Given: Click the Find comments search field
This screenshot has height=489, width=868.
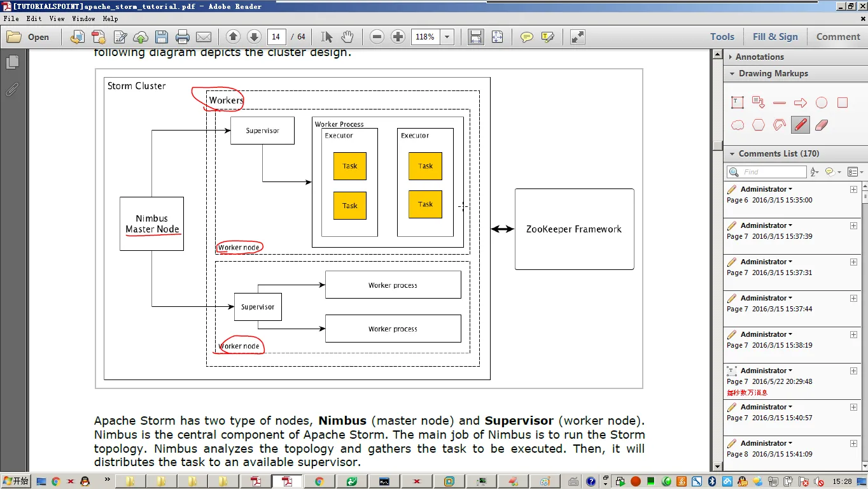Looking at the screenshot, I should coord(766,172).
